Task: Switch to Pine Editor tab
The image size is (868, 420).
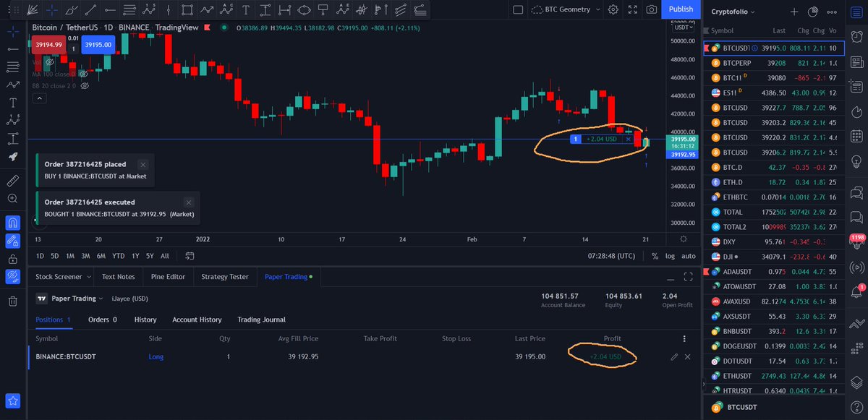Action: (168, 276)
